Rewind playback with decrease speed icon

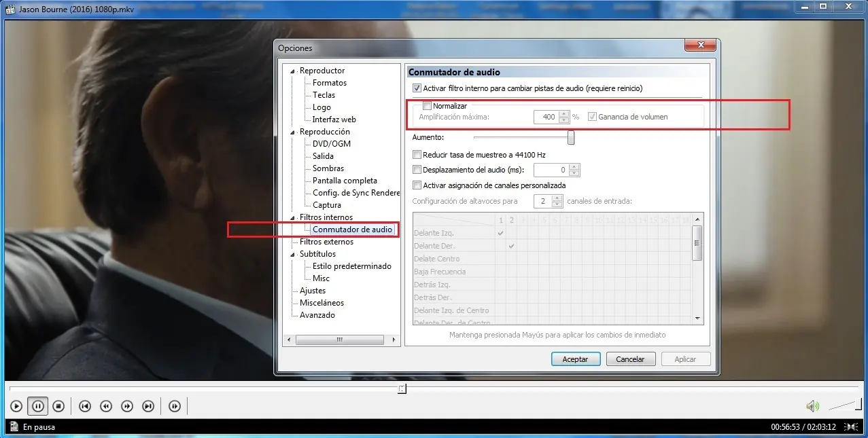tap(106, 406)
